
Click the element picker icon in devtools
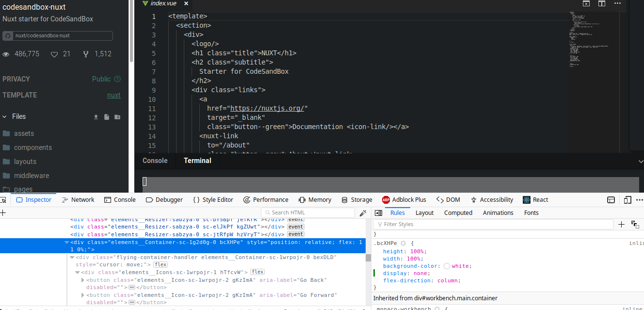(3, 200)
